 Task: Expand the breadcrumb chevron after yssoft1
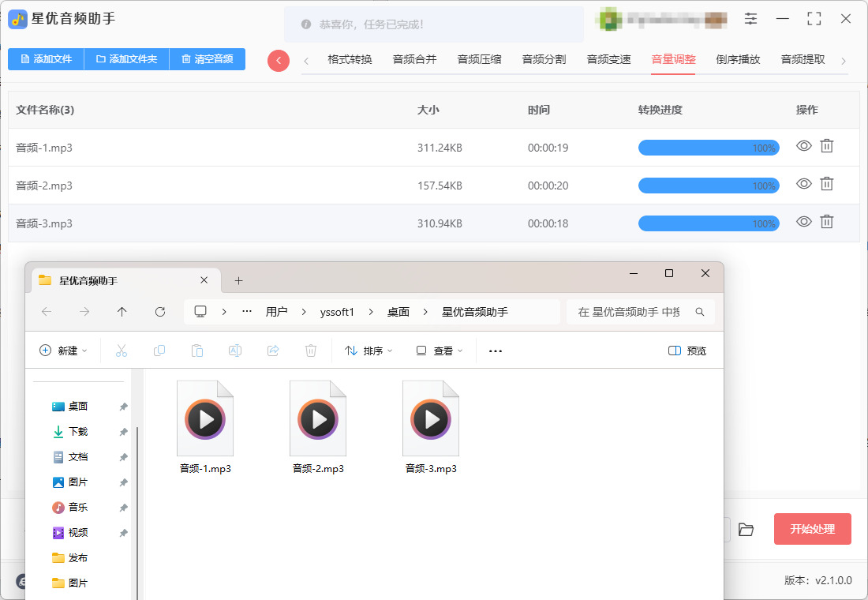[x=370, y=312]
